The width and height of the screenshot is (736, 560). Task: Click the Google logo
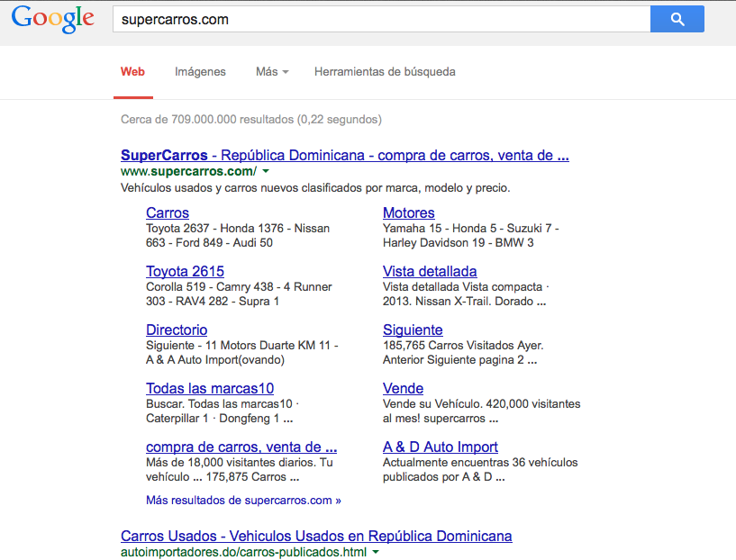click(52, 20)
